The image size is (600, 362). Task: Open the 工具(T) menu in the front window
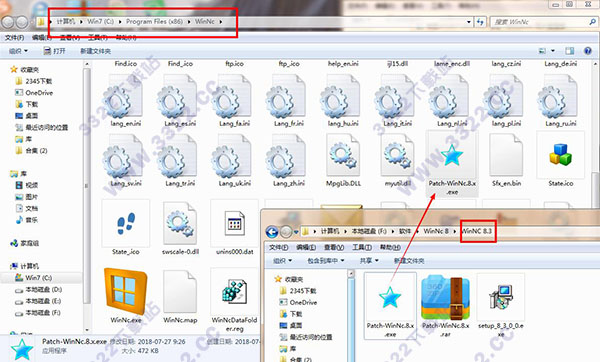coord(362,247)
